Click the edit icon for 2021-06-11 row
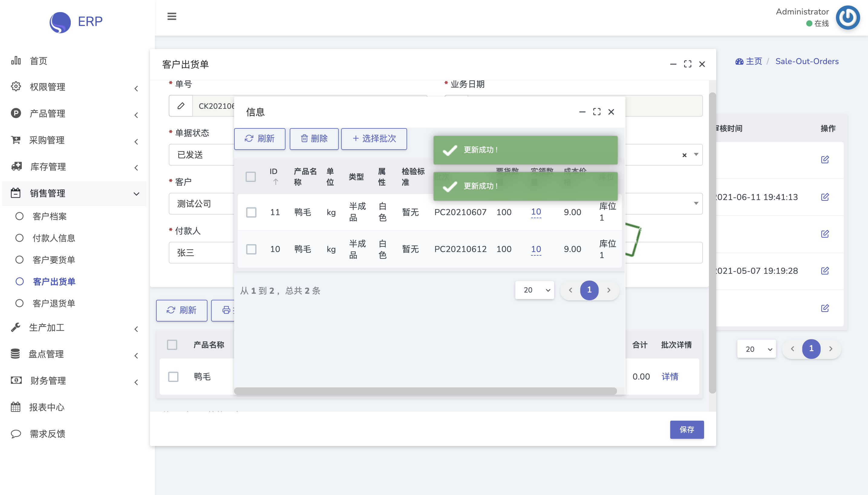 [x=824, y=197]
